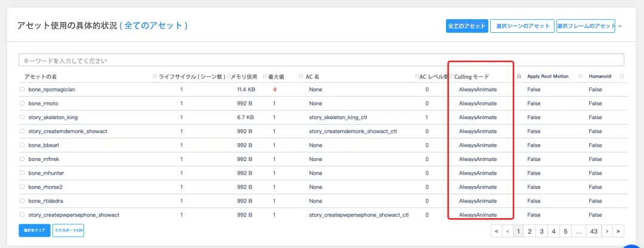
Task: Open page 4 of the pagination
Action: tap(553, 231)
